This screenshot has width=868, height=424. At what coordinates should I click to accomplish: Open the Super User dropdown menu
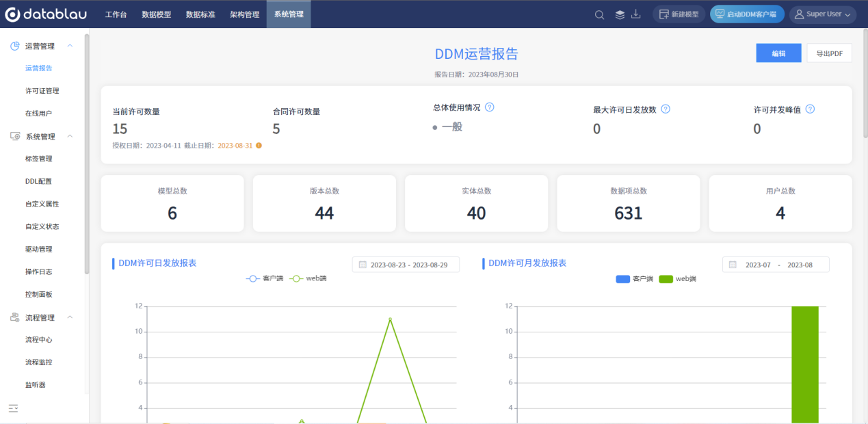(x=823, y=14)
